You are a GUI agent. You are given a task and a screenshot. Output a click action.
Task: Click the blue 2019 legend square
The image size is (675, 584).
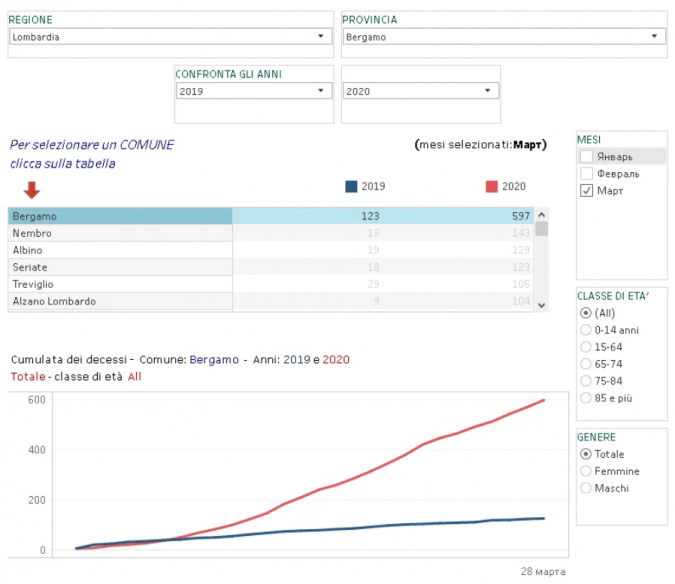[350, 186]
